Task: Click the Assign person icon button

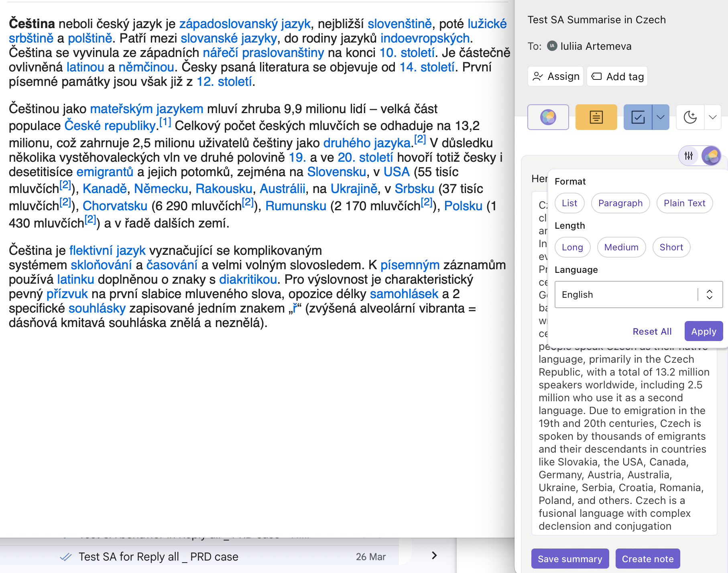Action: point(556,77)
